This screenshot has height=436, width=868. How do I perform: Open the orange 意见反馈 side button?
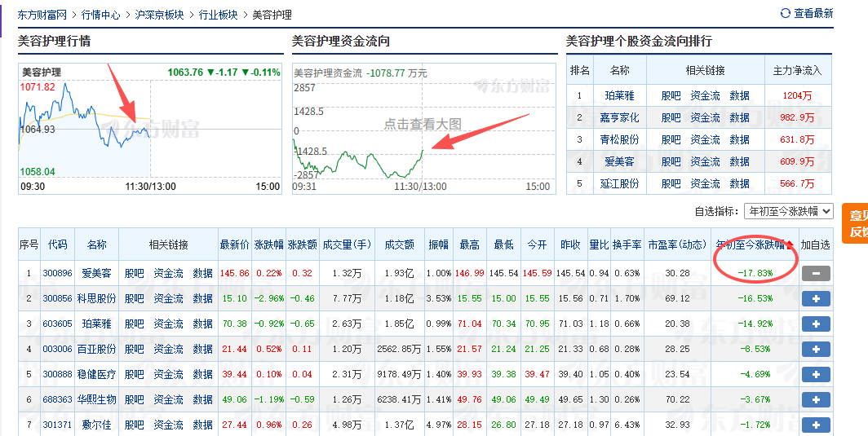[x=855, y=223]
